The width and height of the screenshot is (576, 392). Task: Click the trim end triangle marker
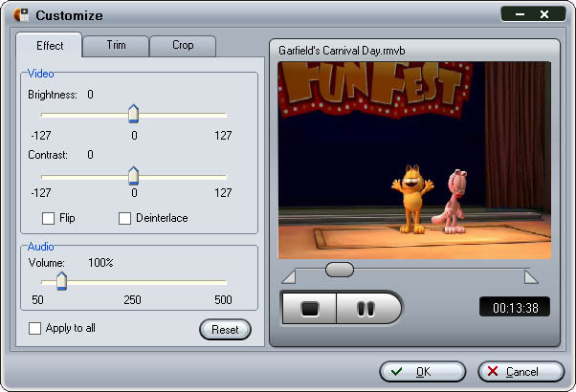tap(531, 276)
